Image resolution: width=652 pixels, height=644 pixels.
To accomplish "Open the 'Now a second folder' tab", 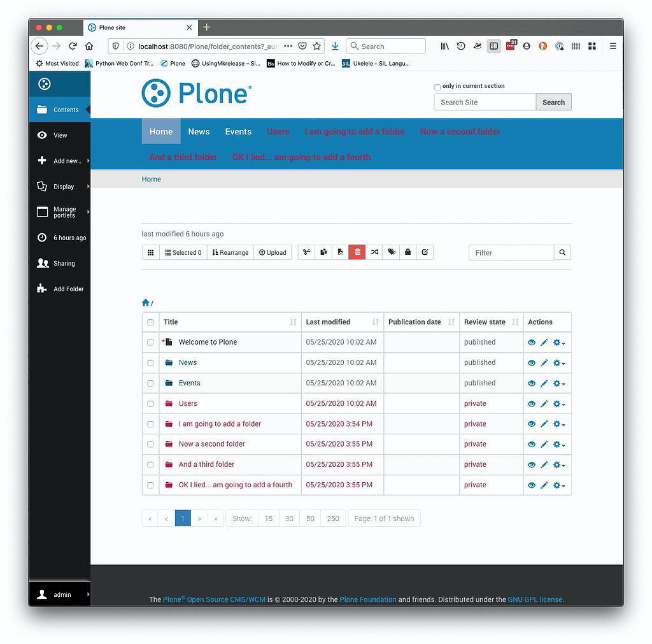I will click(x=460, y=131).
